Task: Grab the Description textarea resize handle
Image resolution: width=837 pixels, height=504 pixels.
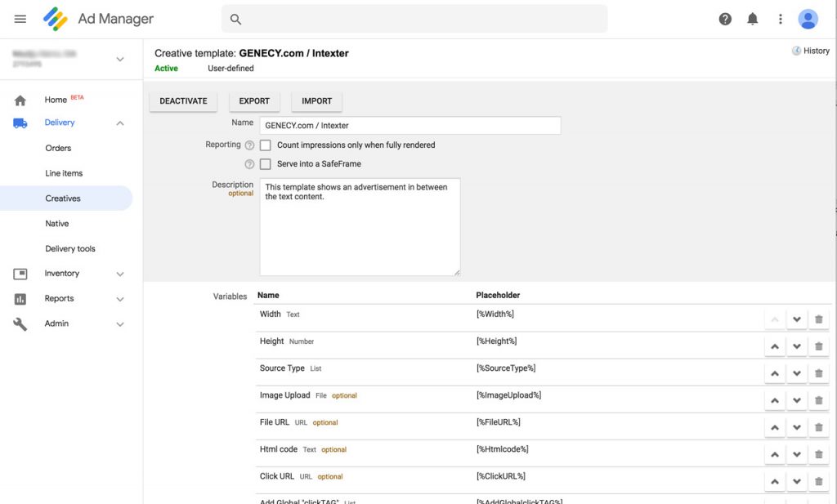Action: pyautogui.click(x=457, y=273)
